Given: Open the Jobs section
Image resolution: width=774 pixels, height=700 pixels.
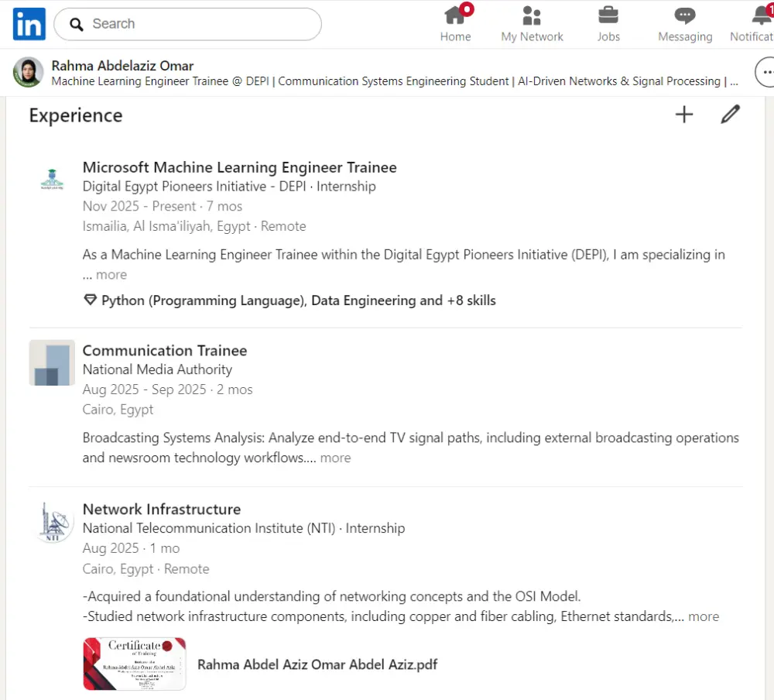Looking at the screenshot, I should click(x=608, y=24).
